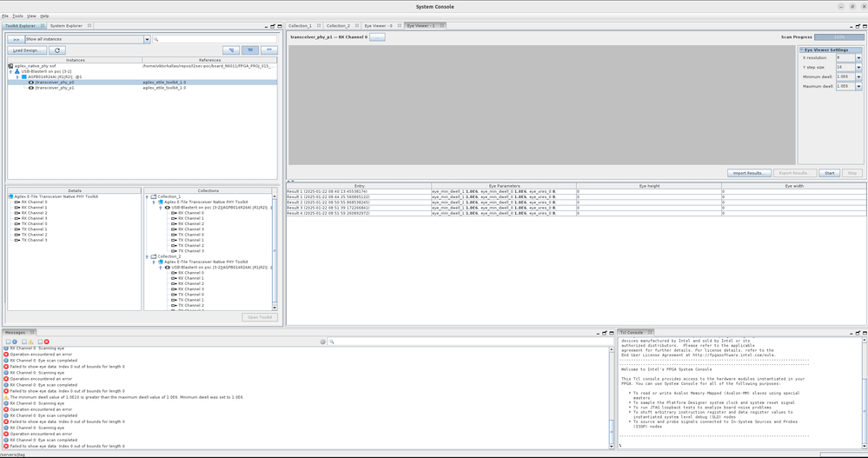Click the Import Results button

(748, 173)
